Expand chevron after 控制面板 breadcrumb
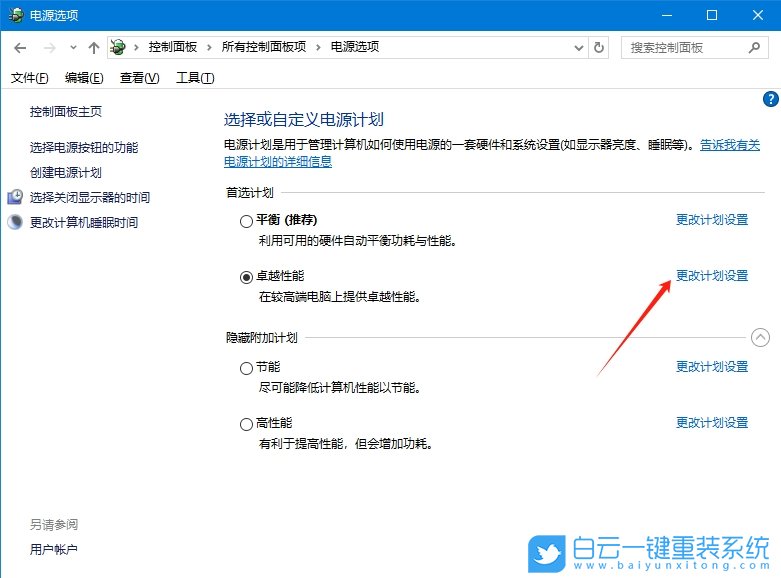The height and width of the screenshot is (578, 781). 209,47
